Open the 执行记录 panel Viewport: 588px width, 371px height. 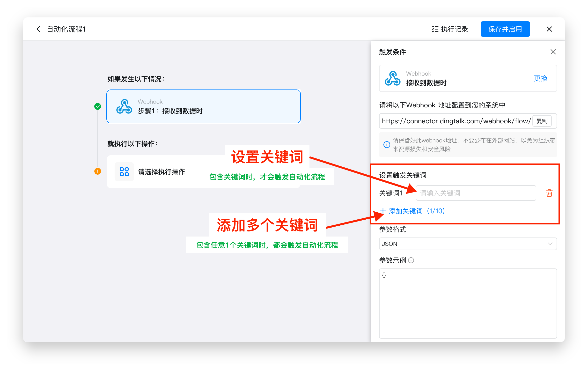(450, 29)
